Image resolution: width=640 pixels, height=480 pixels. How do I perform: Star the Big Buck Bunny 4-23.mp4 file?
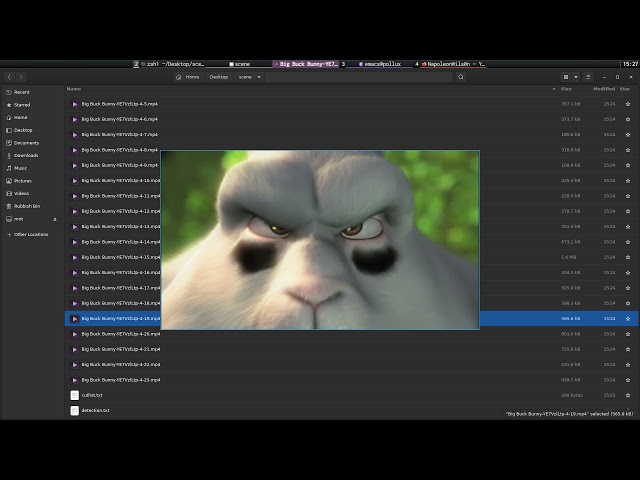point(628,380)
